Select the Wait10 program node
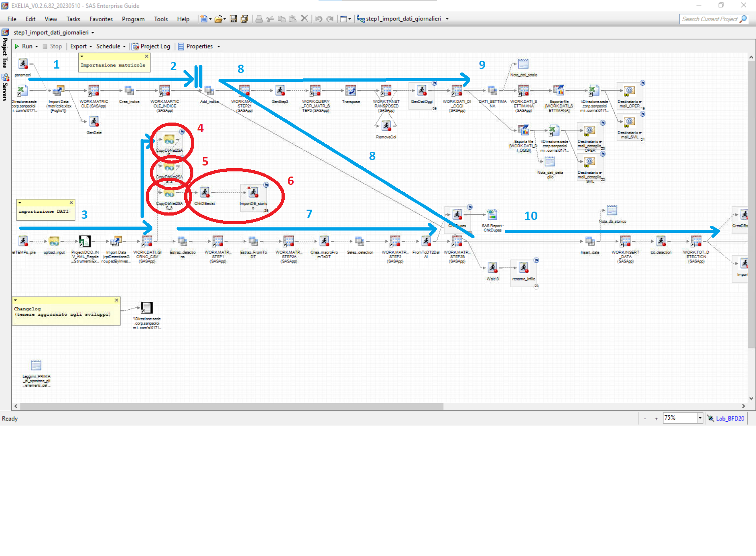Screen dimensions: 756x556 tap(492, 268)
